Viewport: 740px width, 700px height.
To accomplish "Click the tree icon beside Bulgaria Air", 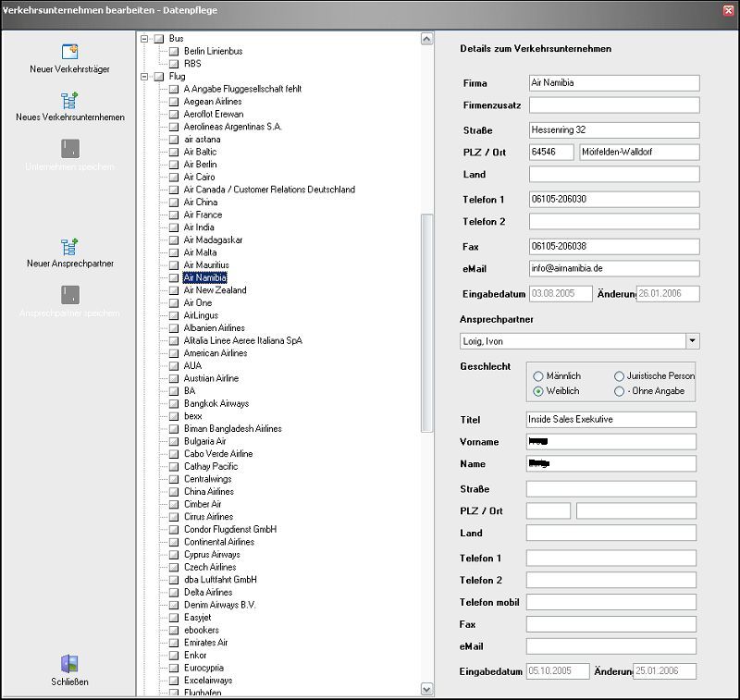I will coord(174,441).
